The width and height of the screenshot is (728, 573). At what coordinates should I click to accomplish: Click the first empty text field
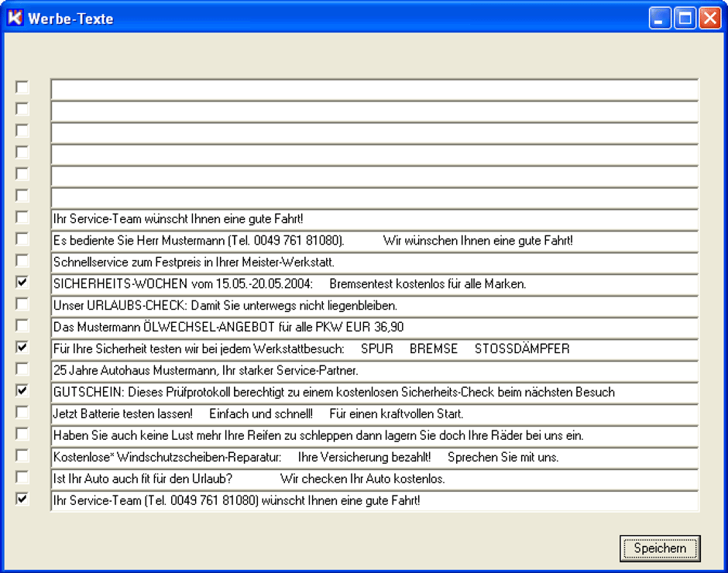click(x=374, y=89)
